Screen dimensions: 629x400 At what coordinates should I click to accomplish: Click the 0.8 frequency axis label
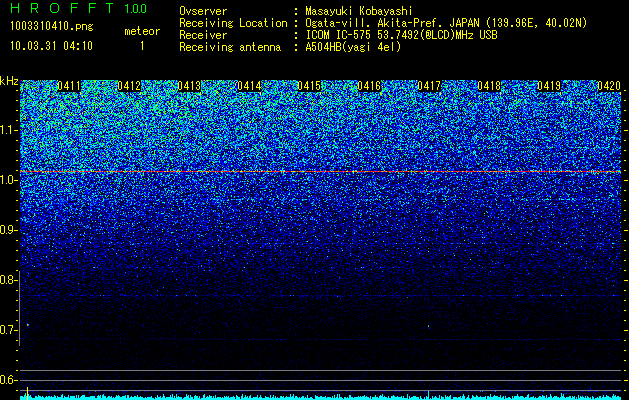[9, 280]
